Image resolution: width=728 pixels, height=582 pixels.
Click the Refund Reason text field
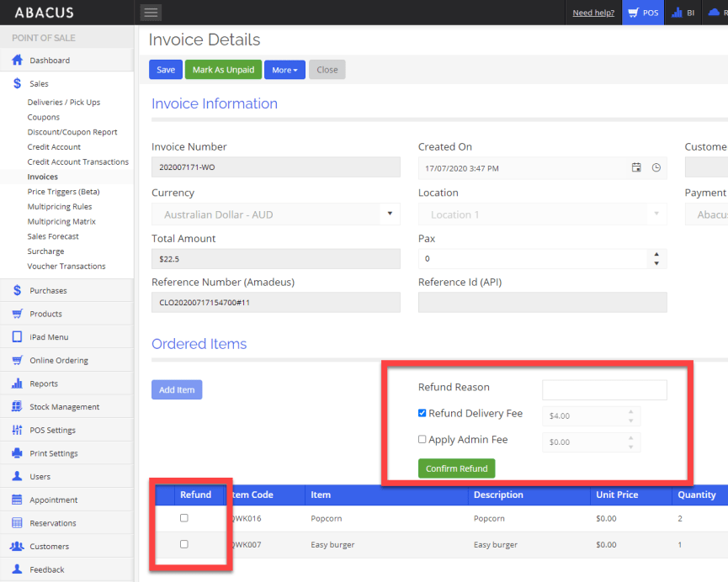(x=603, y=389)
